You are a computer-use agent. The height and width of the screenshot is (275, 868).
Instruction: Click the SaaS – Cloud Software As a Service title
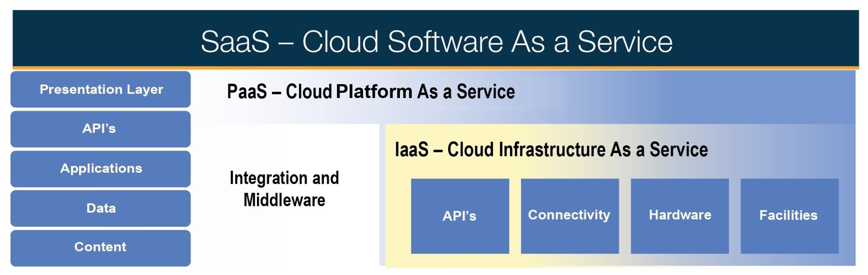436,42
